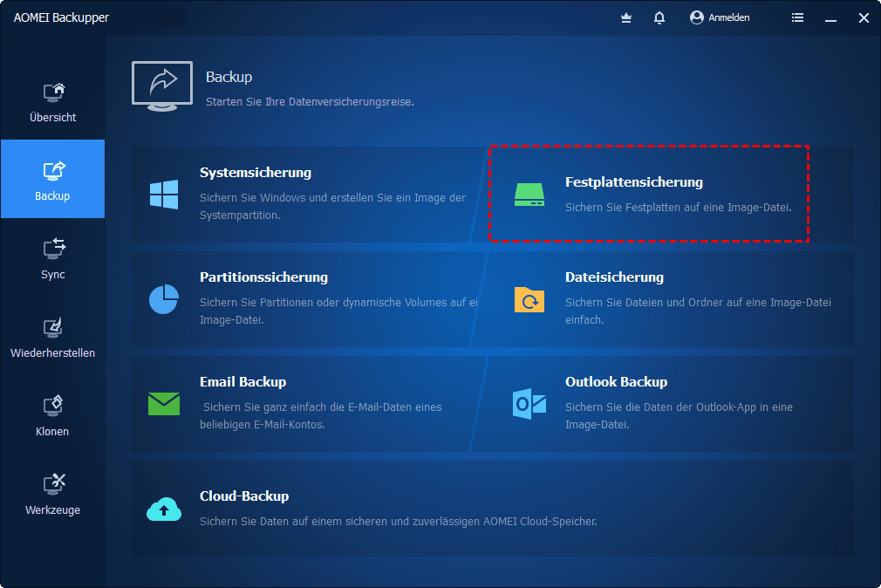Click the AOMEI Backupper window title
881x588 pixels.
point(61,17)
